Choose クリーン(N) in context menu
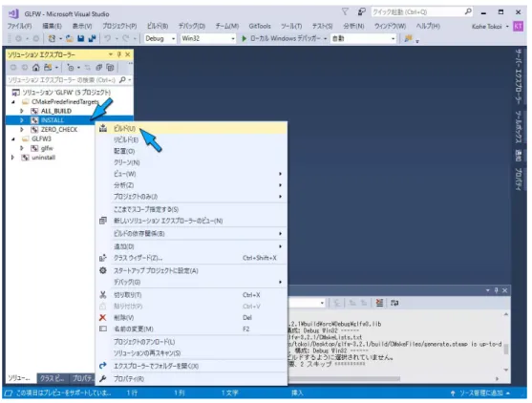Screen dimensions: 532x403 point(191,162)
